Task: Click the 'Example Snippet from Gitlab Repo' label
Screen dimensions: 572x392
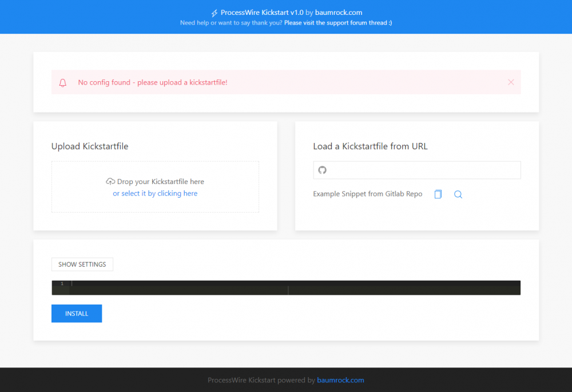Action: 367,194
